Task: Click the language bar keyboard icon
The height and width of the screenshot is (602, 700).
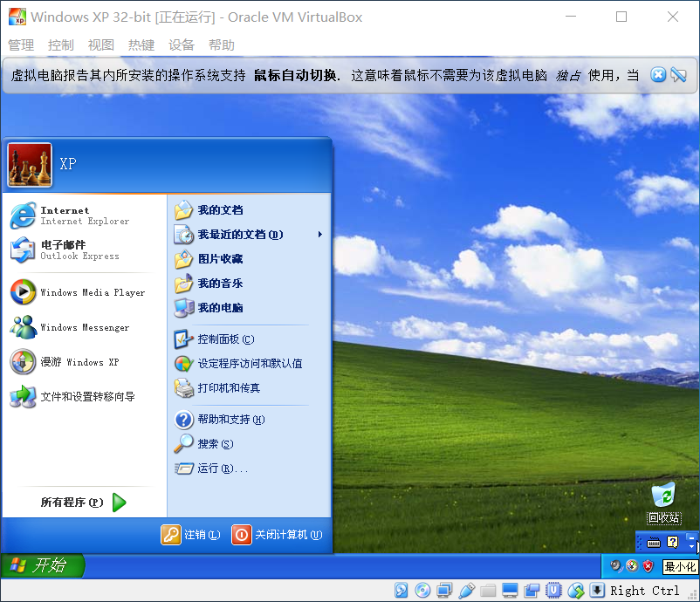Action: 654,542
